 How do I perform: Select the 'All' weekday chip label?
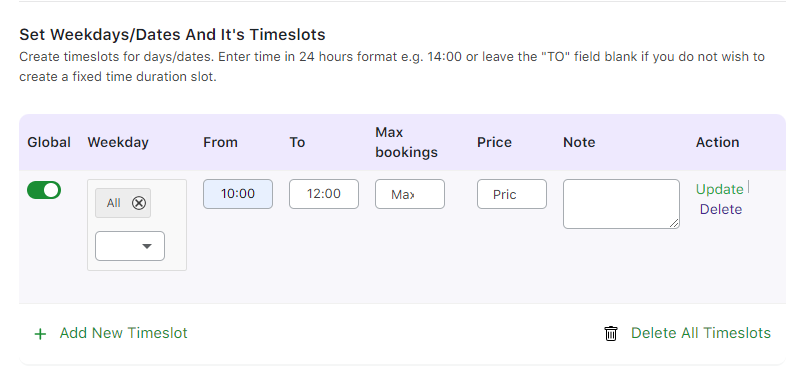point(114,203)
